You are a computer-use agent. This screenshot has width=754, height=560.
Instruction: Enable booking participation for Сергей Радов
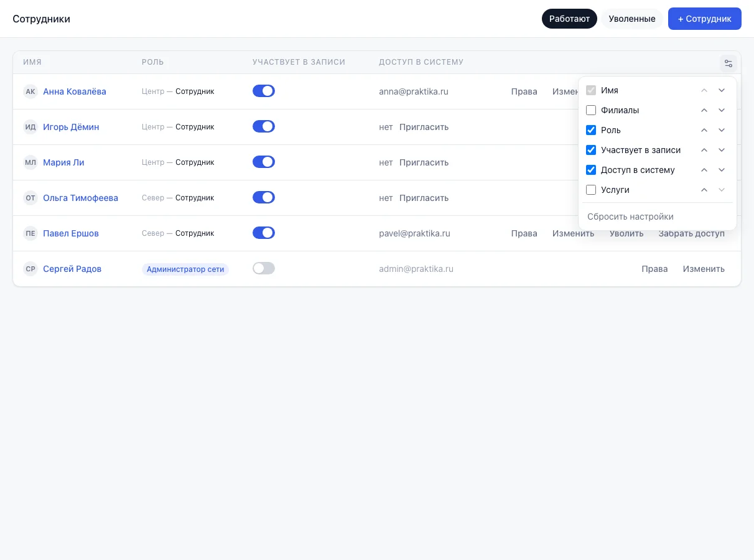click(264, 268)
